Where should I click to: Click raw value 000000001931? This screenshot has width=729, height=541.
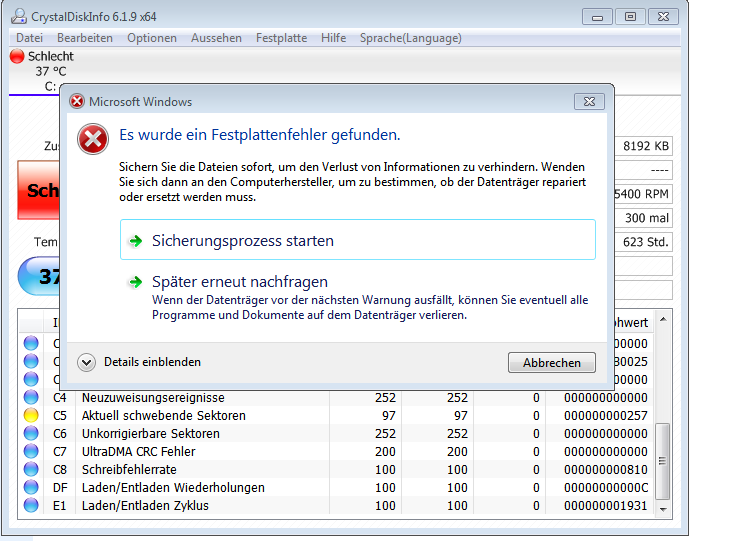pyautogui.click(x=605, y=506)
